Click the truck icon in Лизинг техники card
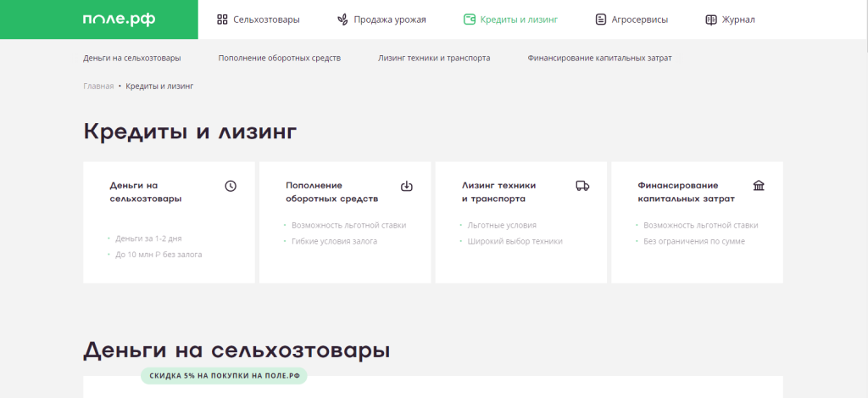 pos(582,186)
